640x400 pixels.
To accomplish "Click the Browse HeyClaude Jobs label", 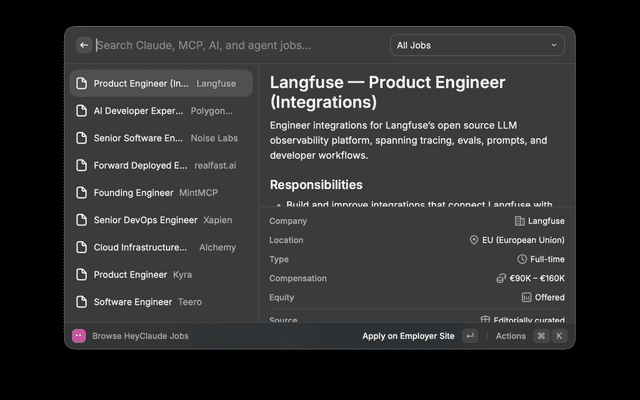I will 140,336.
